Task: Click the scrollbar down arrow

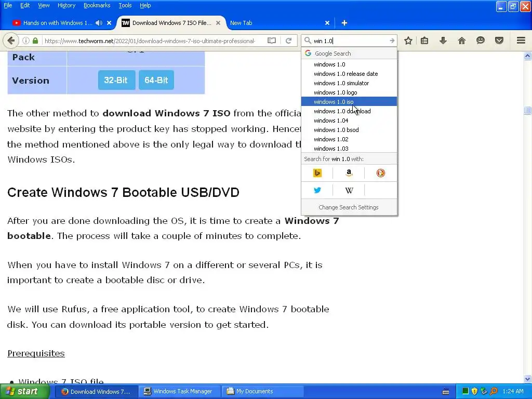Action: [x=527, y=379]
